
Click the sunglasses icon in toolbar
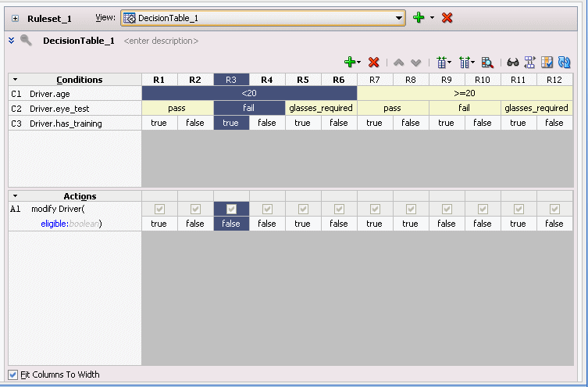(x=512, y=63)
